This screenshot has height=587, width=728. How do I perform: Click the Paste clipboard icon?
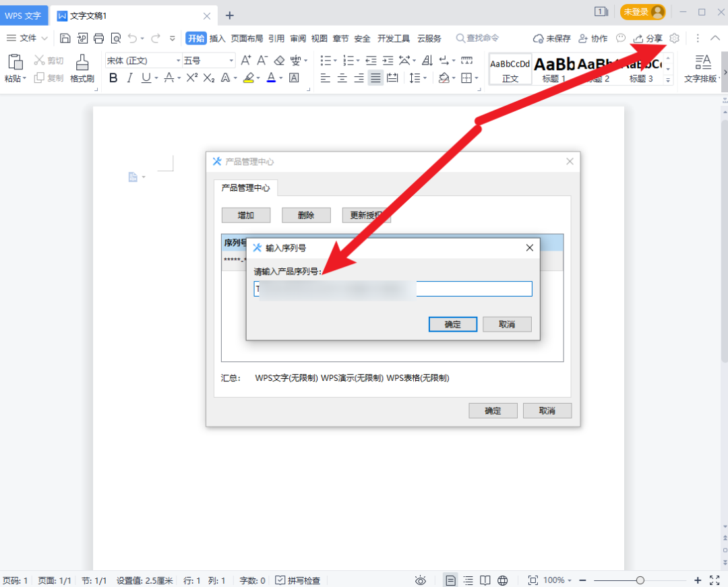coord(16,62)
